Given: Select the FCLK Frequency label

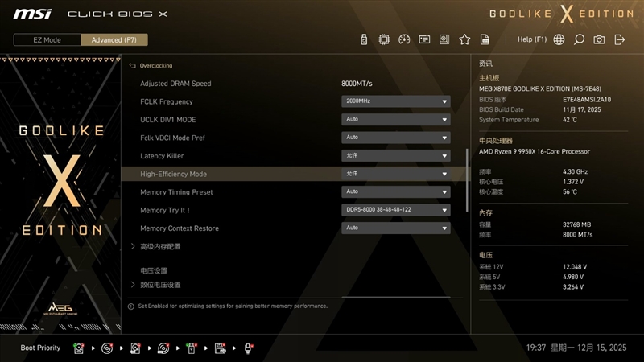Looking at the screenshot, I should pyautogui.click(x=167, y=102).
